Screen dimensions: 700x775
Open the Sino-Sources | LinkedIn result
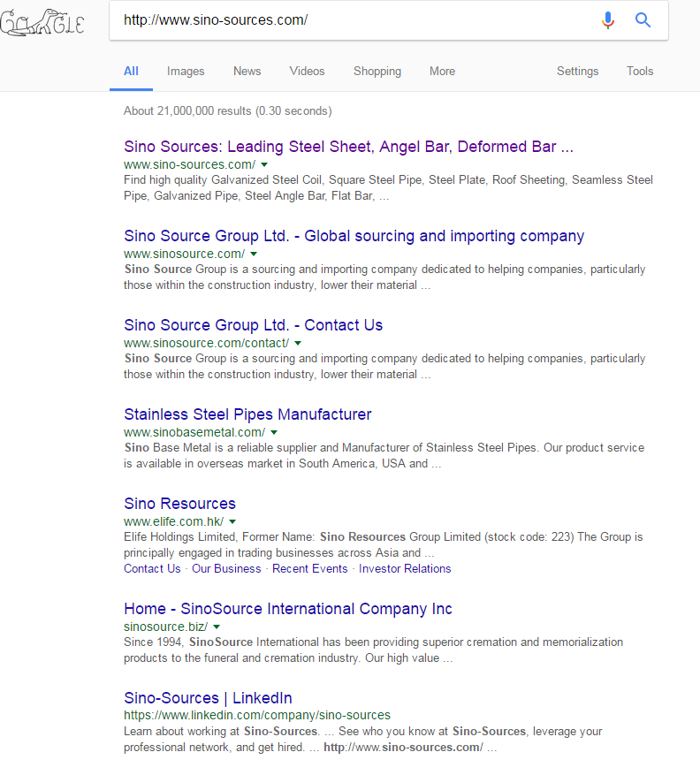208,698
